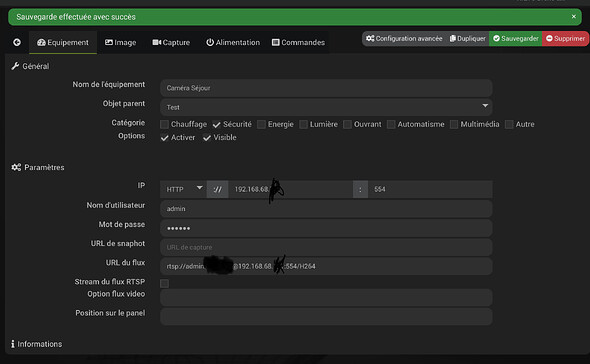The width and height of the screenshot is (590, 364).
Task: Click the 'Catégorie' label
Action: 128,123
